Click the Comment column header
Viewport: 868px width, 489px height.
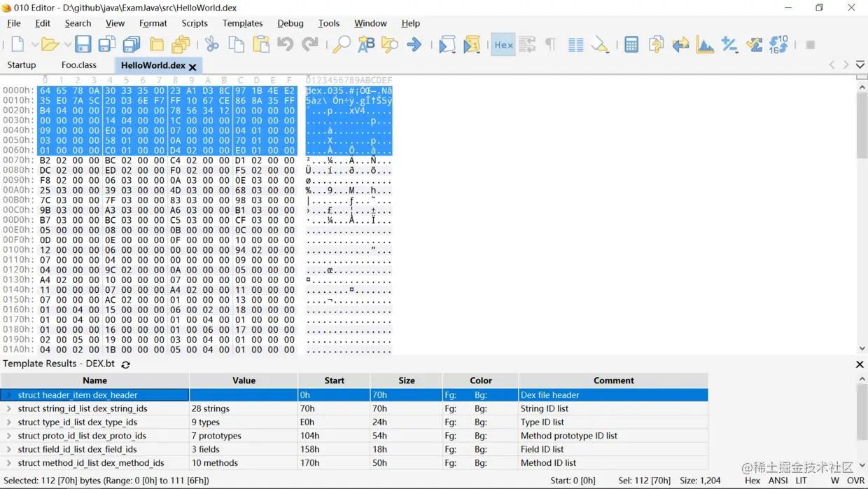613,380
